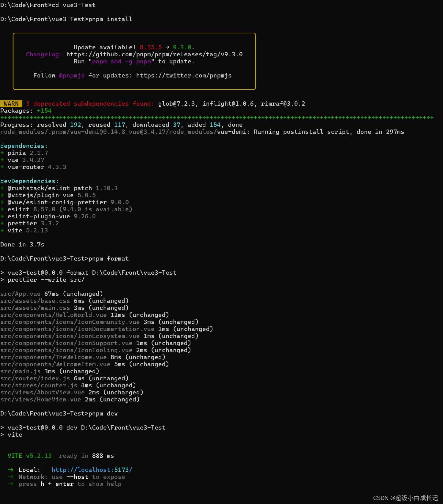Click the 'src/main.js' output line
The width and height of the screenshot is (443, 504).
[x=50, y=371]
